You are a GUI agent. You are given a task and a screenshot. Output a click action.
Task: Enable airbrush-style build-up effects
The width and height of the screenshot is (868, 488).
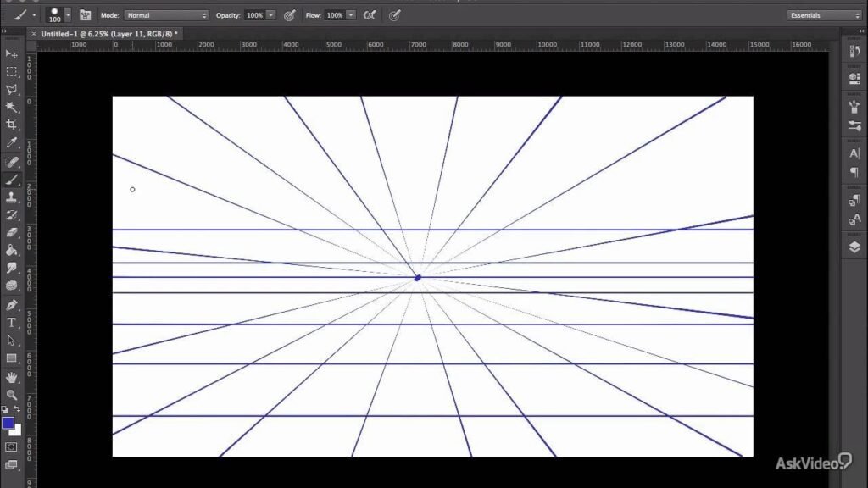point(369,15)
